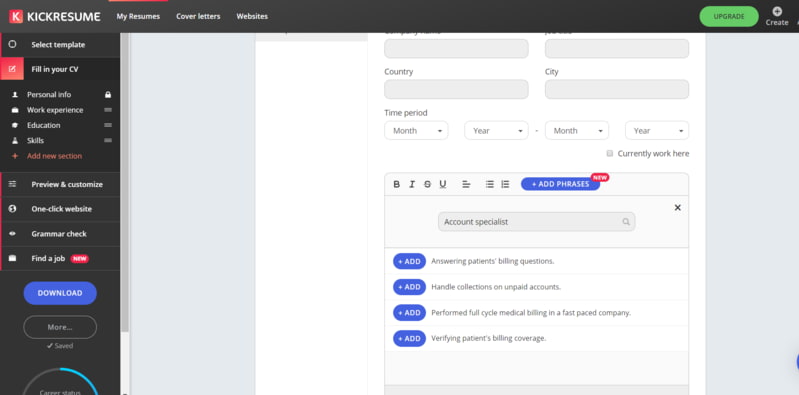Viewport: 799px width, 395px height.
Task: Insert a bulleted list
Action: tap(490, 185)
